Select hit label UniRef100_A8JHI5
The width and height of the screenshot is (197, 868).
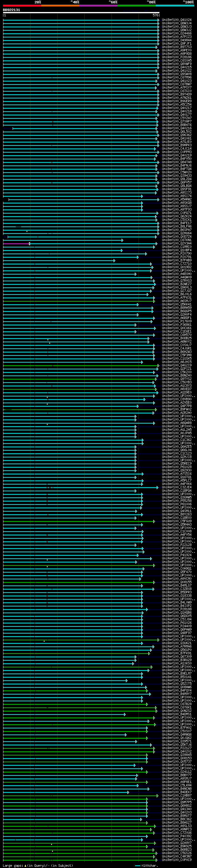pos(177,362)
